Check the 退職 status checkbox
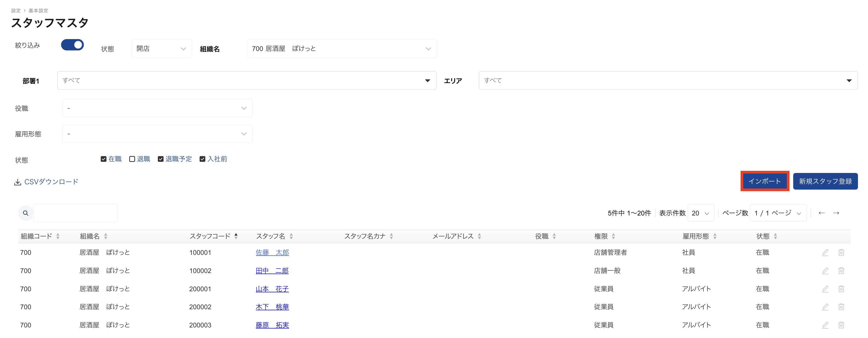The width and height of the screenshot is (868, 338). (132, 159)
